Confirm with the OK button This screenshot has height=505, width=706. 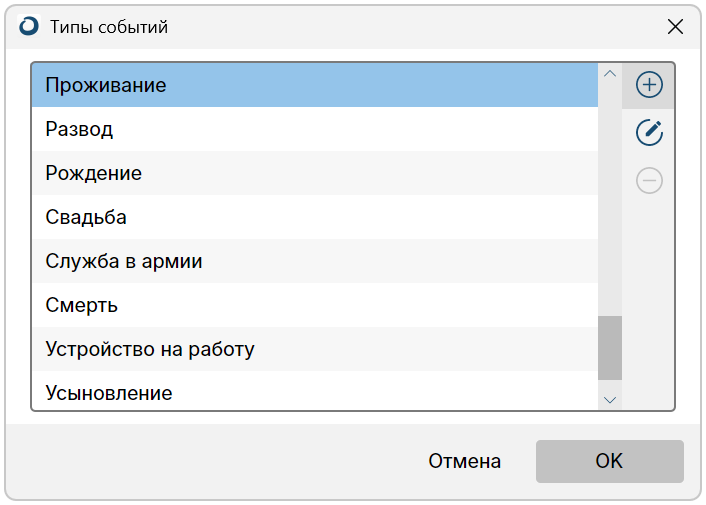click(x=610, y=461)
